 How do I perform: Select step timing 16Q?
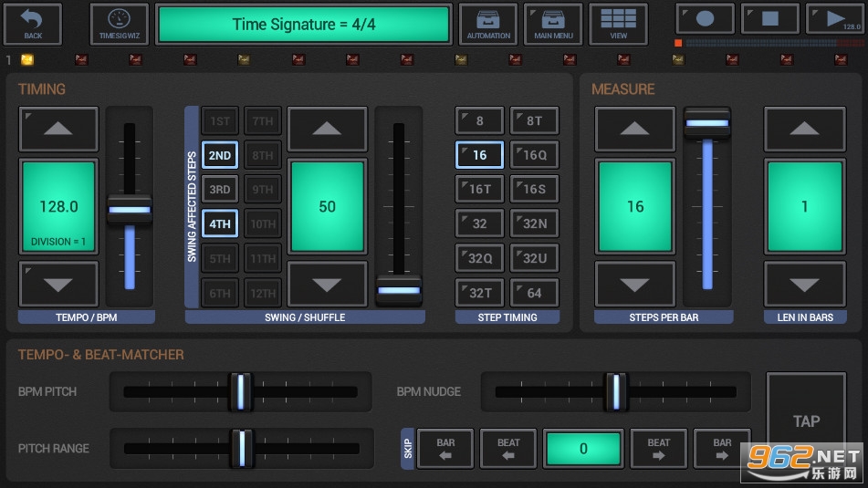pos(534,155)
